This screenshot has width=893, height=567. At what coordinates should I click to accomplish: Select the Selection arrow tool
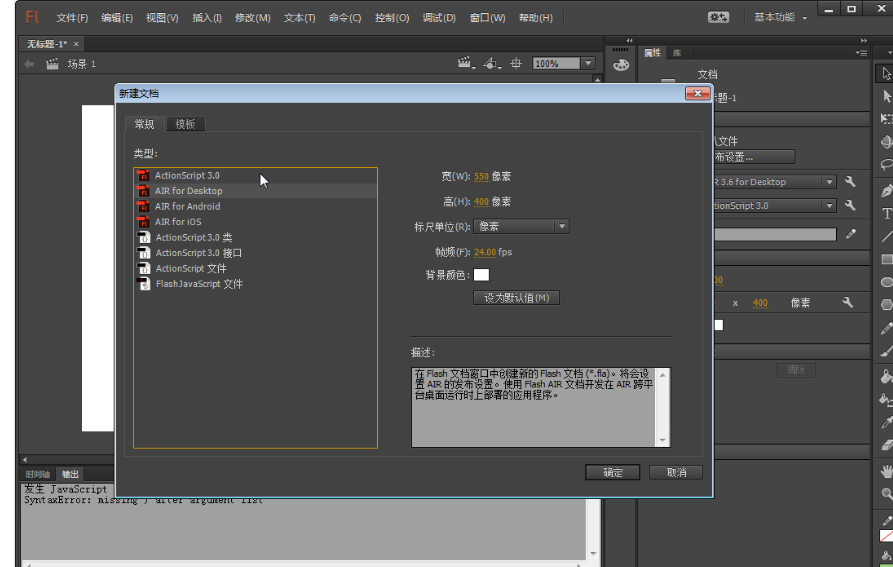[x=886, y=73]
